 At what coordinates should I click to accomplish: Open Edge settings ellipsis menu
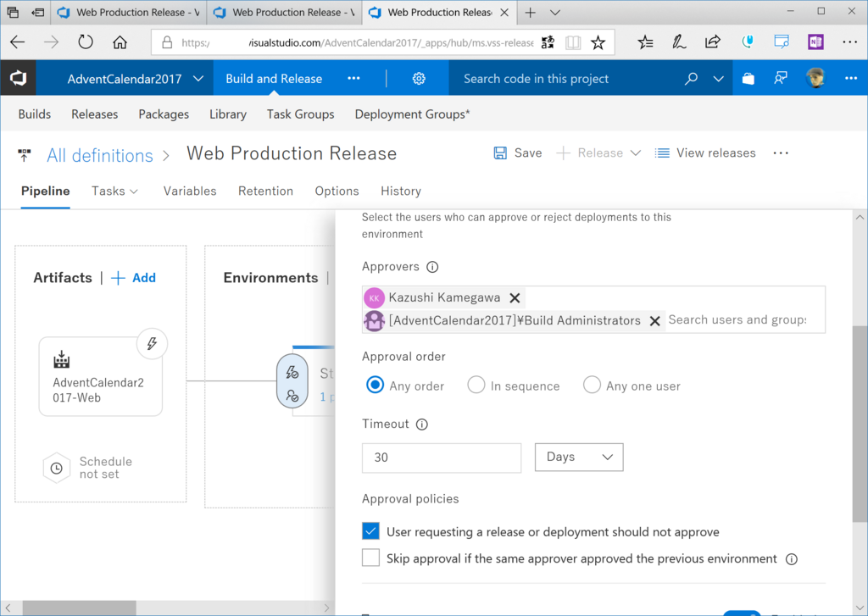[x=849, y=42]
